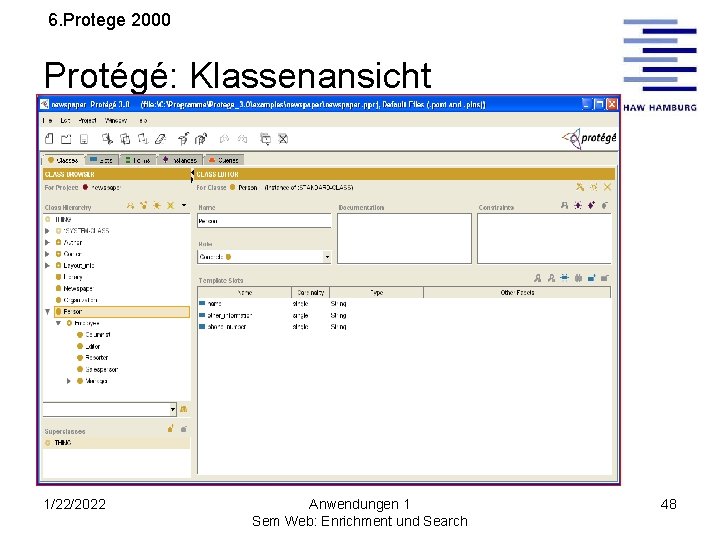Click the Archive Project toolbar icon
Image resolution: width=720 pixels, height=540 pixels.
pos(183,139)
